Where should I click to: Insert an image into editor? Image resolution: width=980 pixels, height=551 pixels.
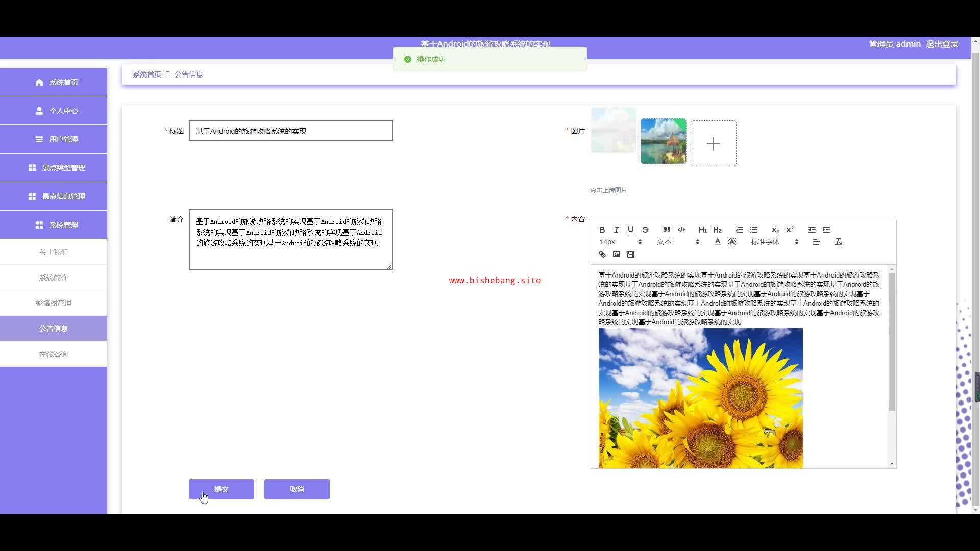617,254
